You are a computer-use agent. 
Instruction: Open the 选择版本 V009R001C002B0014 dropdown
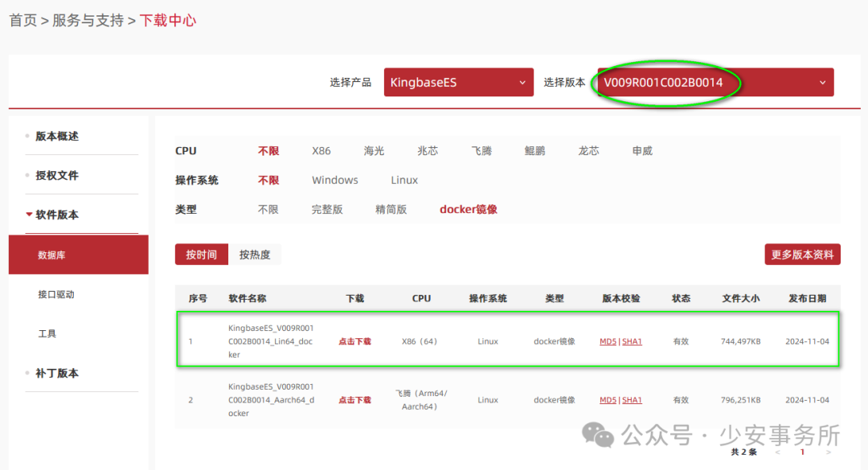(x=712, y=82)
